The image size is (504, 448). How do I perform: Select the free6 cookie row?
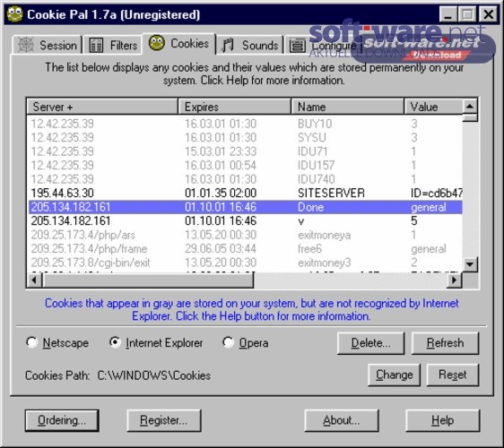(x=245, y=248)
